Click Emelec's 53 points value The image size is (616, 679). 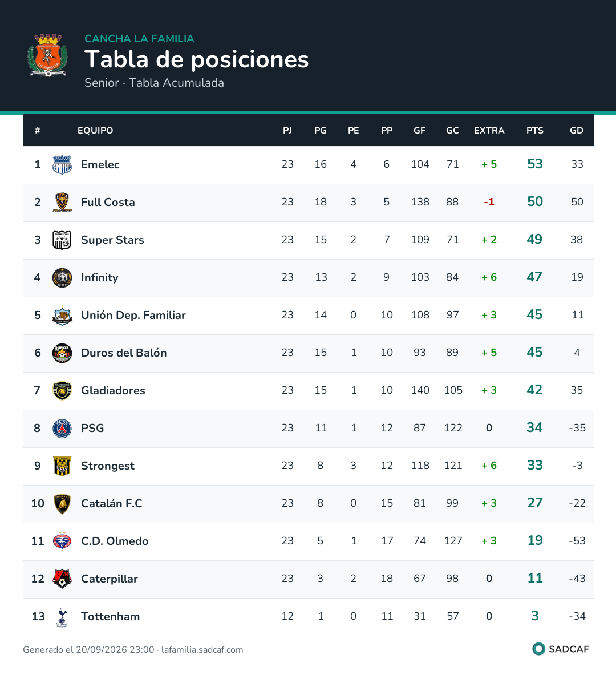tap(535, 164)
